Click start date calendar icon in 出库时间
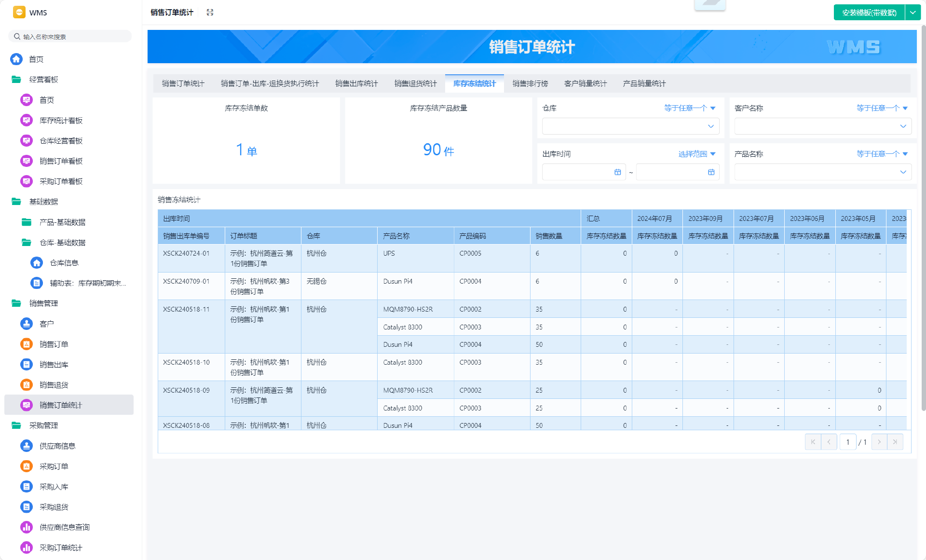This screenshot has height=560, width=926. [x=617, y=172]
